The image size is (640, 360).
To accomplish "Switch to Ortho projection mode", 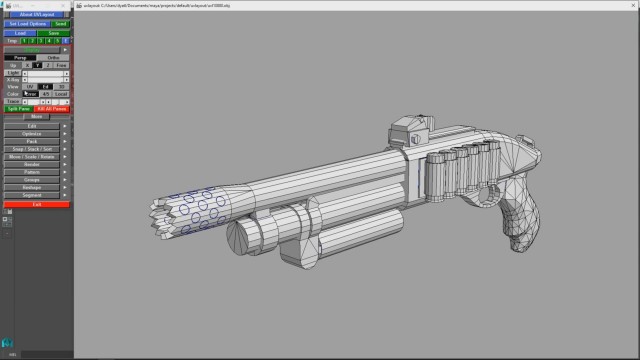I will coord(53,58).
